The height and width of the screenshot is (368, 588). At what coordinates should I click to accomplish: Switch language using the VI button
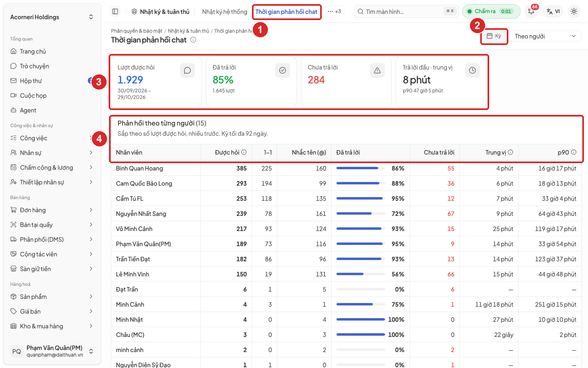pyautogui.click(x=553, y=11)
